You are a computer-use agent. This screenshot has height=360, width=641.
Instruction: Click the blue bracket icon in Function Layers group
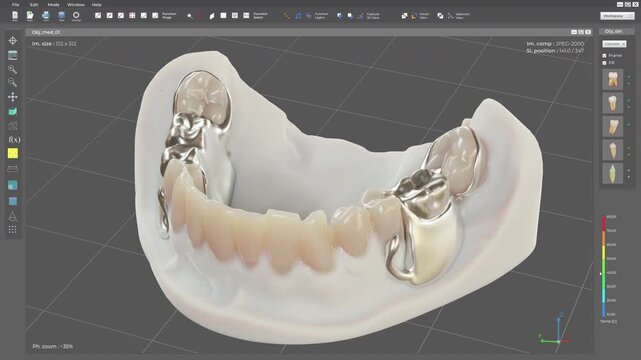click(x=298, y=16)
